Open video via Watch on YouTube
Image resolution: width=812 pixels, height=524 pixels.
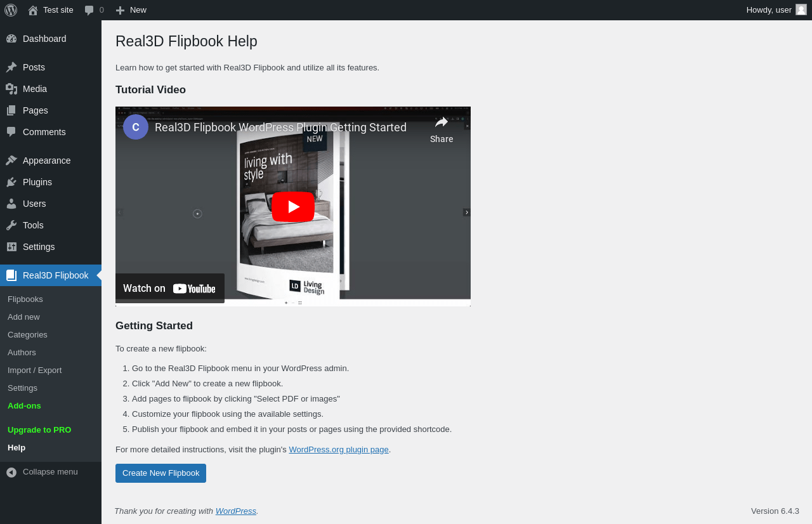pos(170,288)
